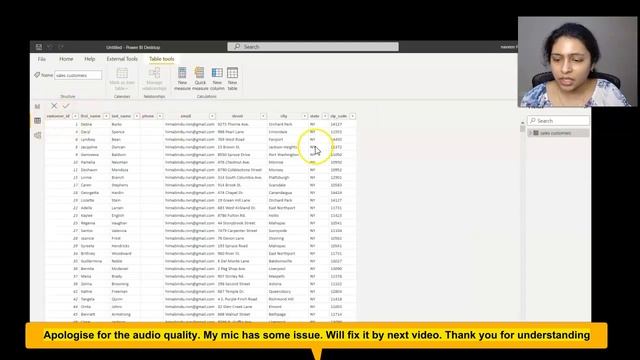
Task: Click the Redo icon in title bar
Action: 61,47
